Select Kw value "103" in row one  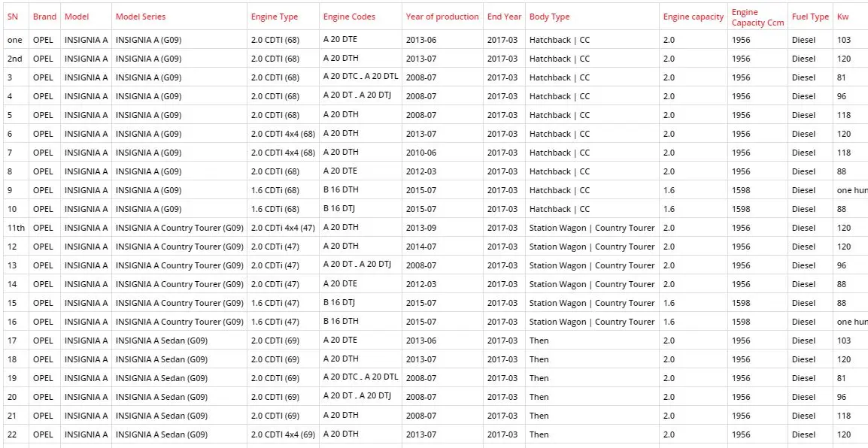(x=844, y=40)
